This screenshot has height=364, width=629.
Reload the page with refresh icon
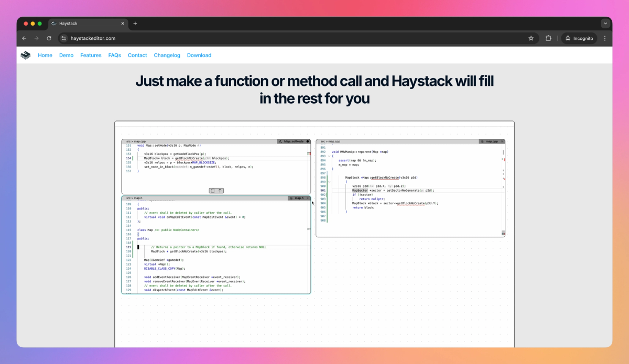click(49, 38)
